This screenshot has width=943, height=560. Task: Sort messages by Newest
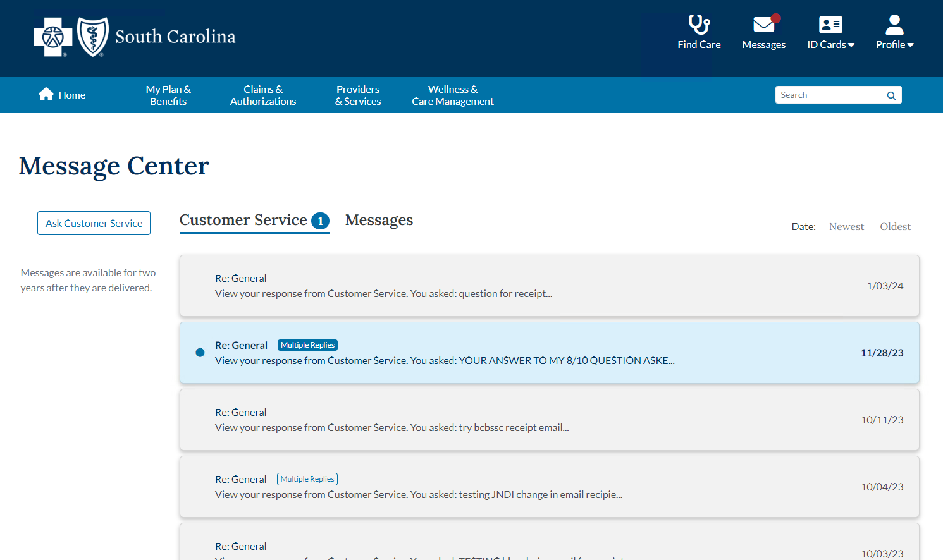point(846,227)
